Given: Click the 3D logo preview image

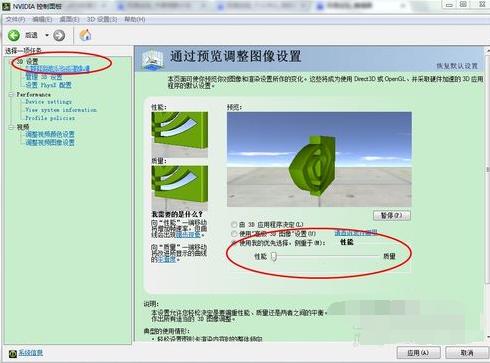Looking at the screenshot, I should click(319, 159).
